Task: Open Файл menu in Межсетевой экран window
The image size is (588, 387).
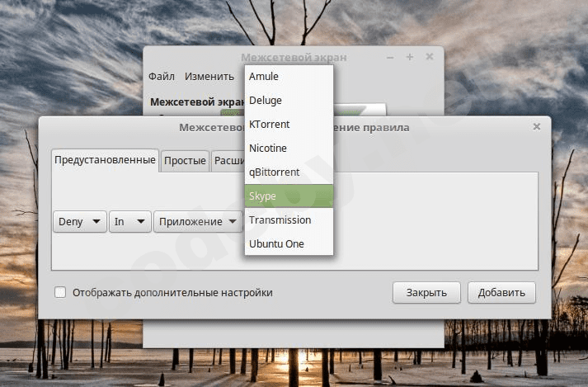Action: 162,77
